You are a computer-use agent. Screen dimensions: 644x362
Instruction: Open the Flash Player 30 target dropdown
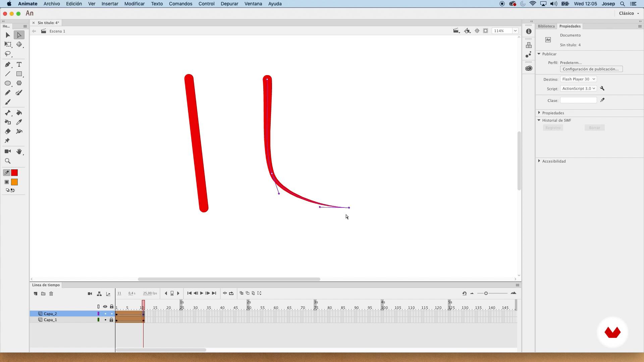coord(578,79)
